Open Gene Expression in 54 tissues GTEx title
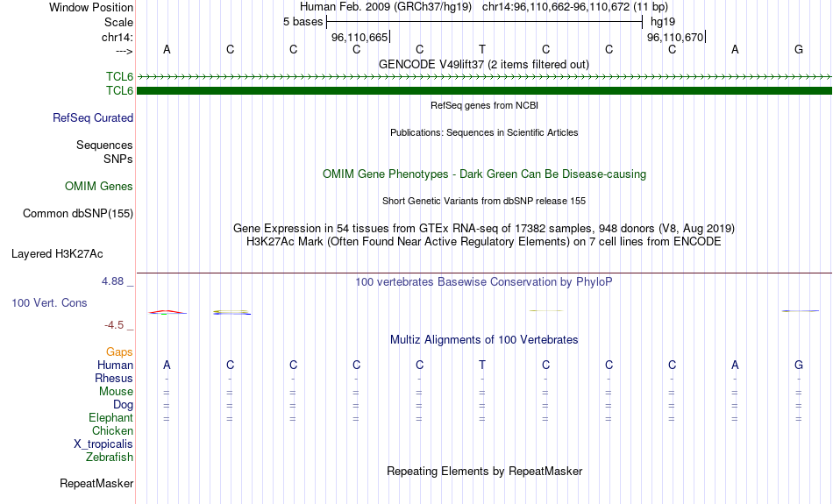The image size is (833, 504). click(484, 229)
